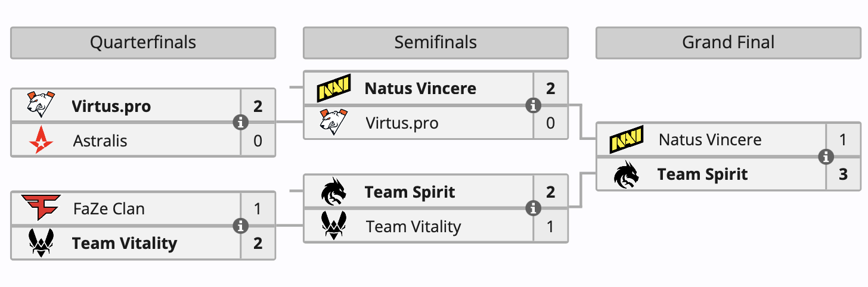The height and width of the screenshot is (287, 868).
Task: Open Grand Final match info popup
Action: click(826, 157)
